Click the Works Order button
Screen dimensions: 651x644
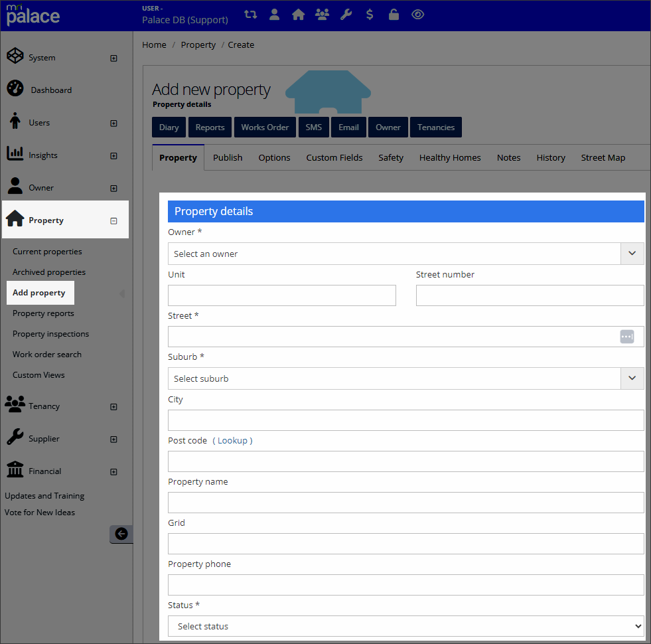[265, 127]
